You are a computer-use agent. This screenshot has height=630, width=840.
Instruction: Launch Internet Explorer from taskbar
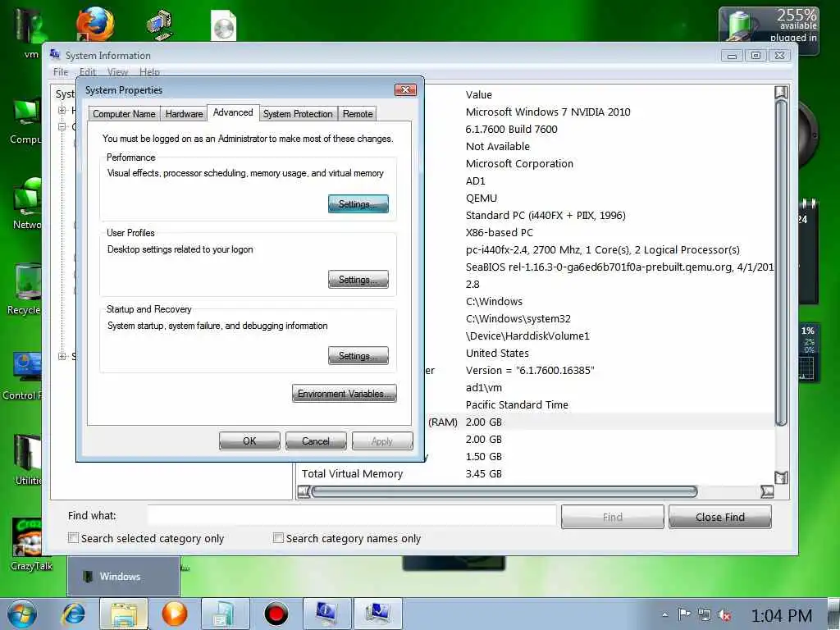tap(73, 614)
